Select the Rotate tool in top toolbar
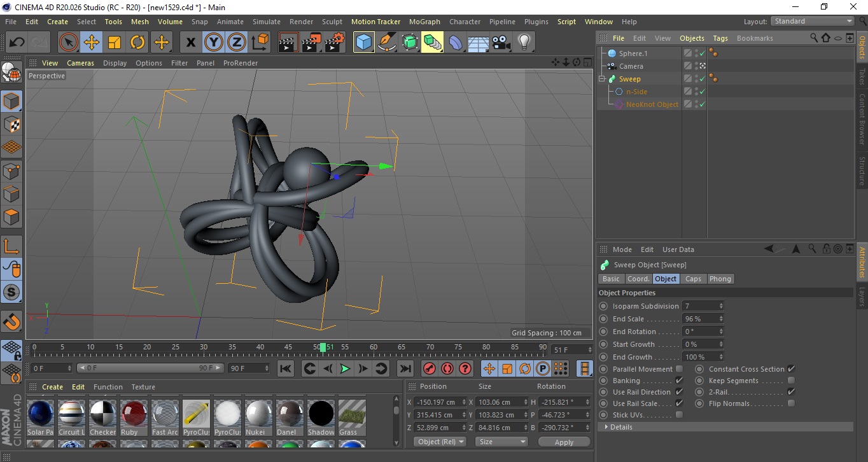 pyautogui.click(x=137, y=43)
